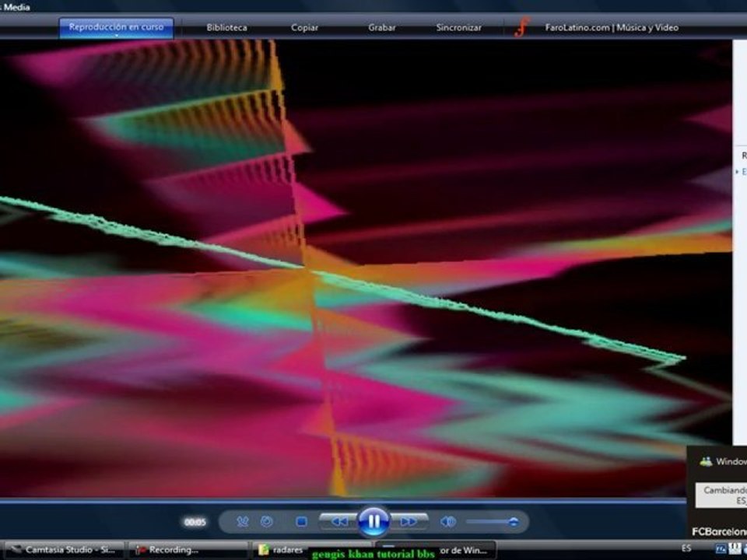Skip to the previous track
Viewport: 747px width, 560px height.
tap(338, 522)
